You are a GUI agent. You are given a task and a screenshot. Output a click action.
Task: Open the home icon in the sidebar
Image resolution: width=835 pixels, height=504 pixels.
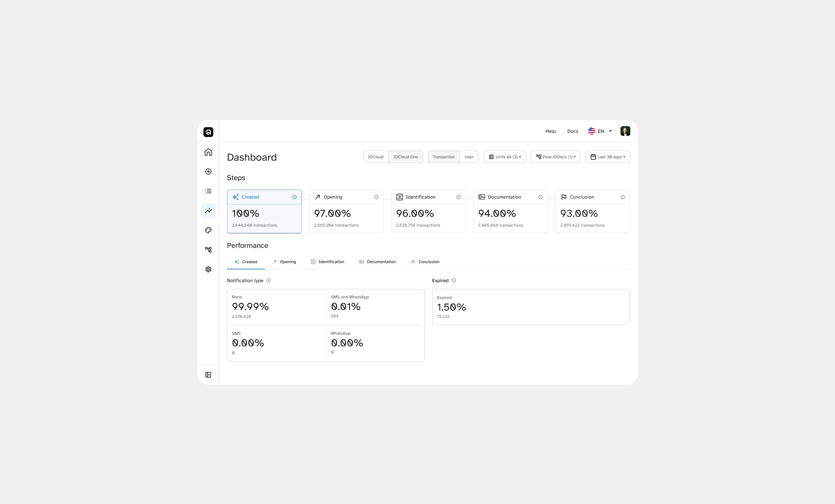point(208,152)
